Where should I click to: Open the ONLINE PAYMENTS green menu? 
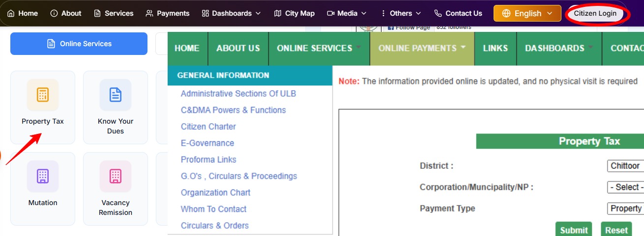pyautogui.click(x=422, y=48)
